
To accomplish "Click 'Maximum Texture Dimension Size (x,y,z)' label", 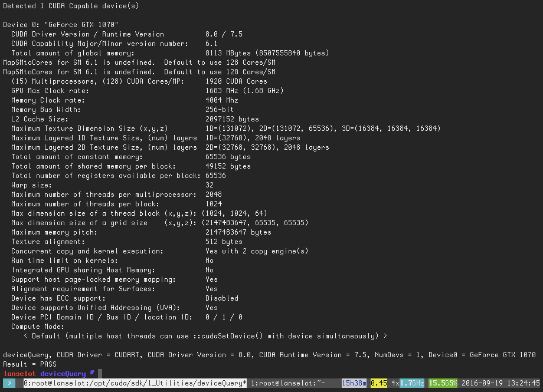I will click(x=90, y=129).
